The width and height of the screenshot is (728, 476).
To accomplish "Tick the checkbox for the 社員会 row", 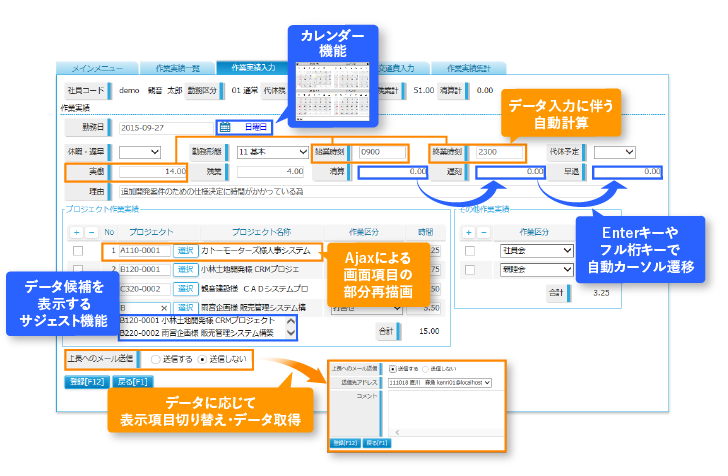I will pos(472,250).
